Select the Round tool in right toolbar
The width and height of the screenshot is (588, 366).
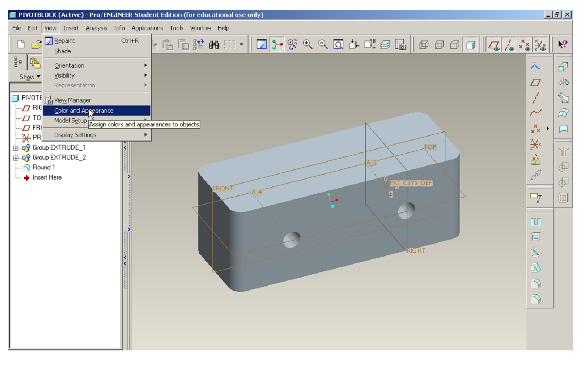[x=536, y=284]
